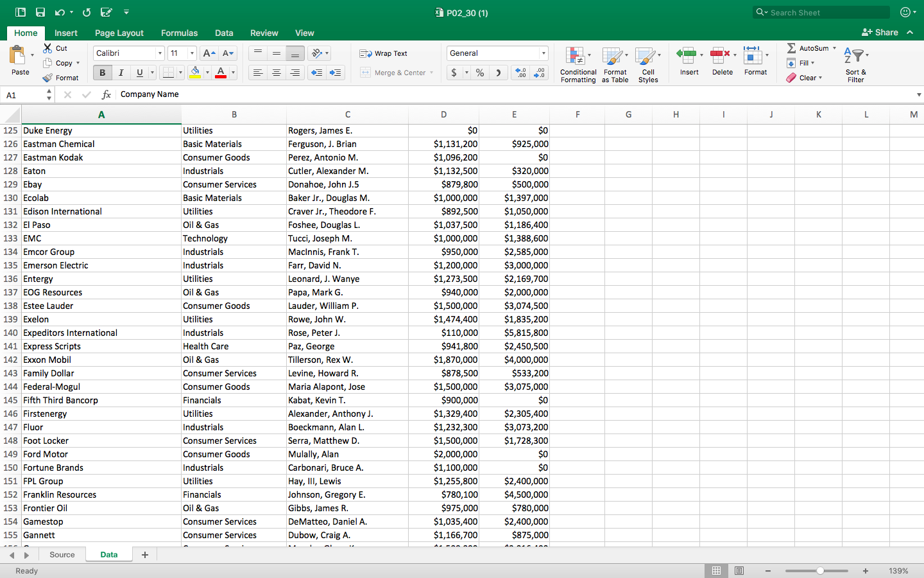This screenshot has height=578, width=924.
Task: Click the AutoSum sigma icon
Action: (792, 48)
